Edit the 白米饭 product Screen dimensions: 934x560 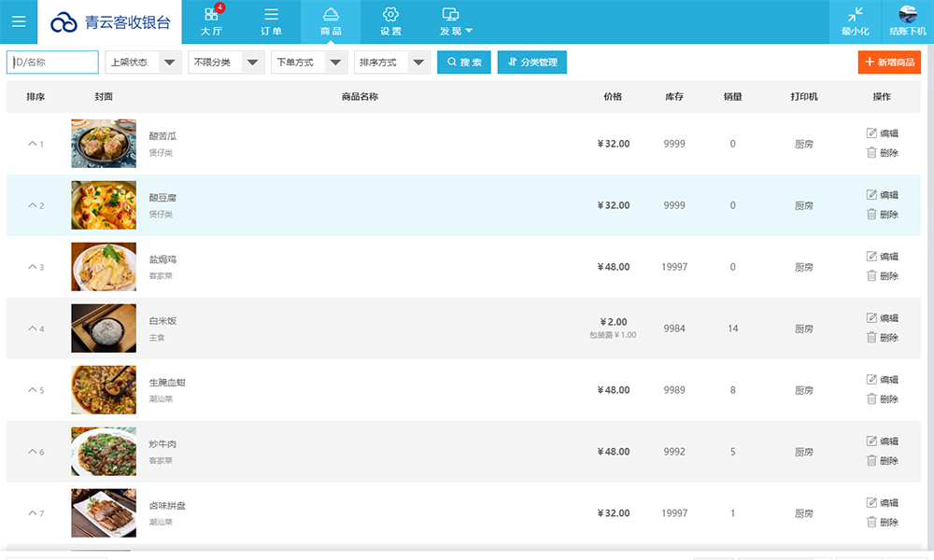[883, 317]
